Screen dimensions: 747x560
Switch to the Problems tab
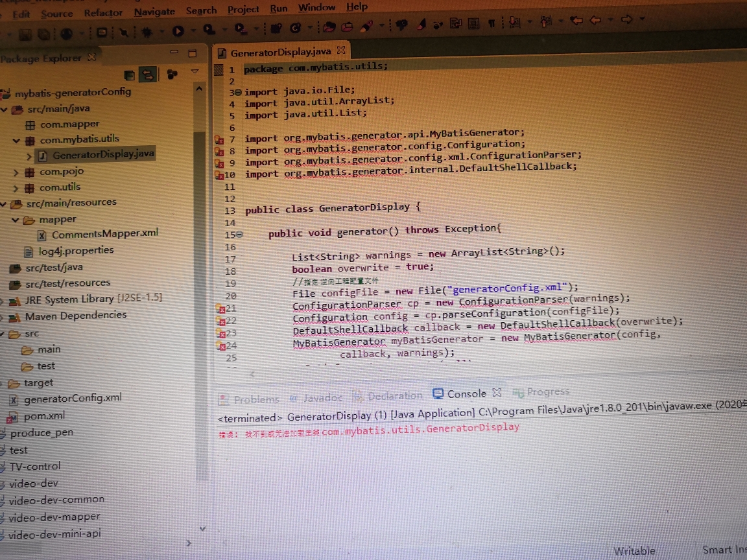[249, 399]
